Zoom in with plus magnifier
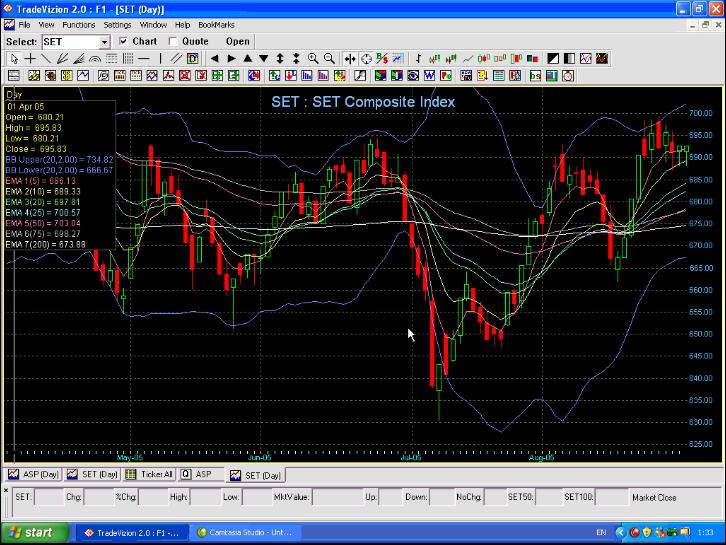 313,59
